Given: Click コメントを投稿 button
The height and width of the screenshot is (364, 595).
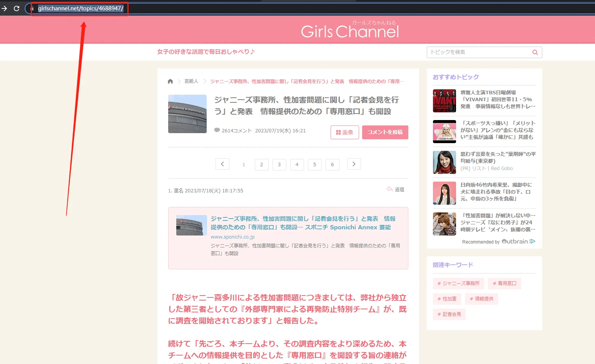Looking at the screenshot, I should coord(385,132).
